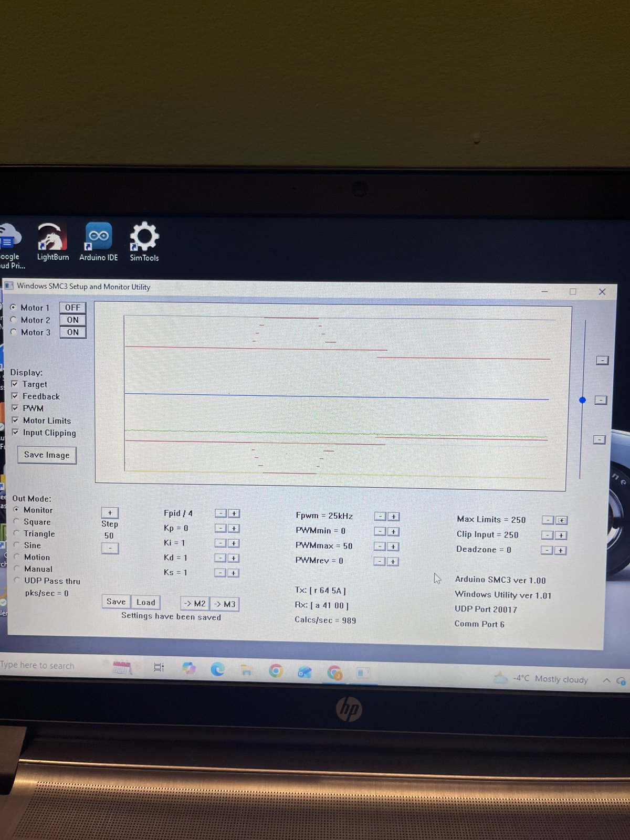Select the Manual out mode
The width and height of the screenshot is (630, 840).
click(x=17, y=568)
